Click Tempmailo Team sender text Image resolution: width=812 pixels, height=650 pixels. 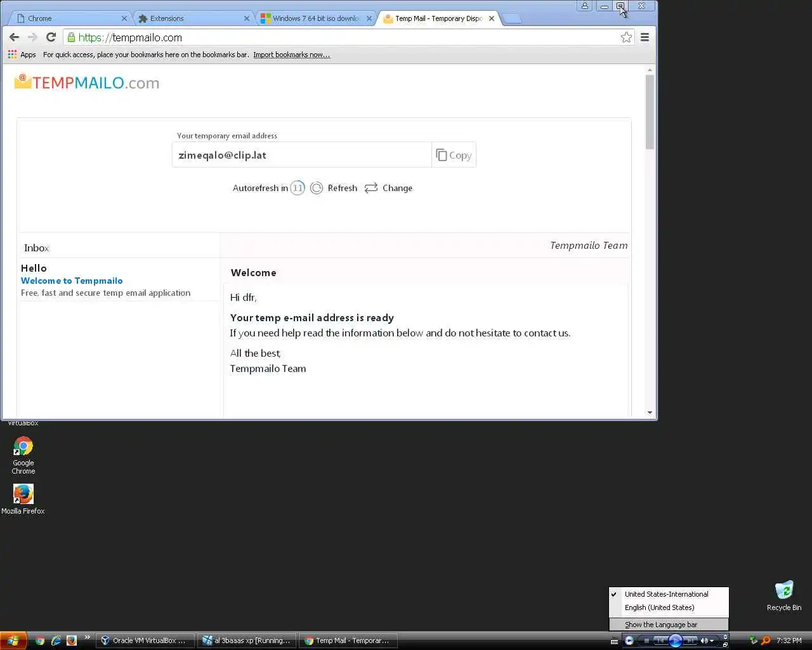coord(589,246)
